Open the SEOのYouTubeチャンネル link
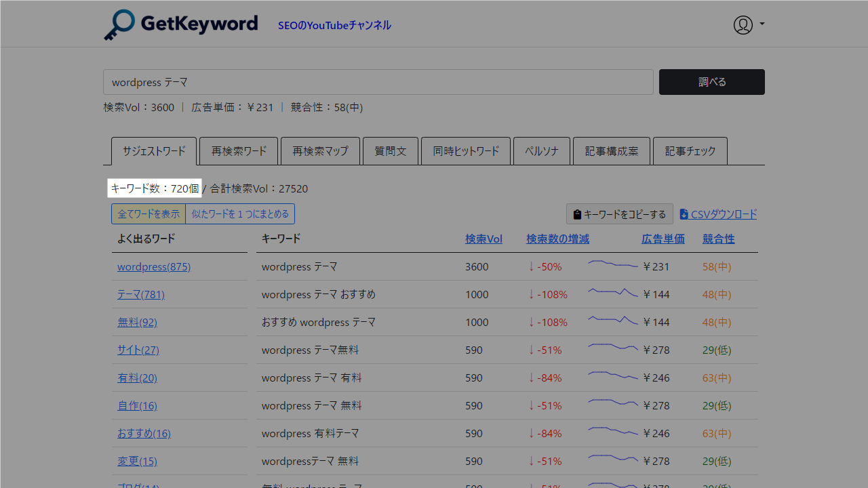 point(334,25)
